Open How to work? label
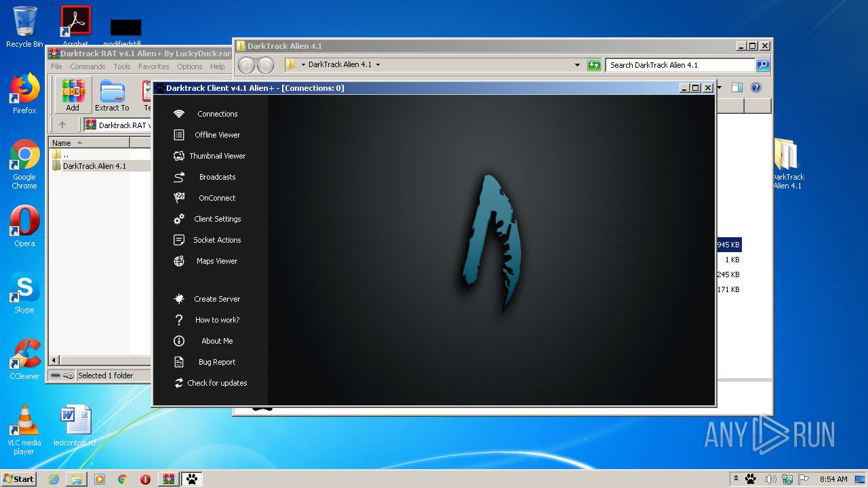Image resolution: width=868 pixels, height=488 pixels. (217, 320)
